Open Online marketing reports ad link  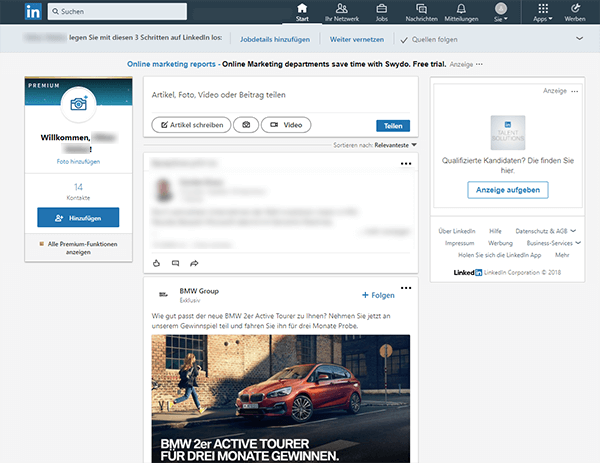click(171, 64)
